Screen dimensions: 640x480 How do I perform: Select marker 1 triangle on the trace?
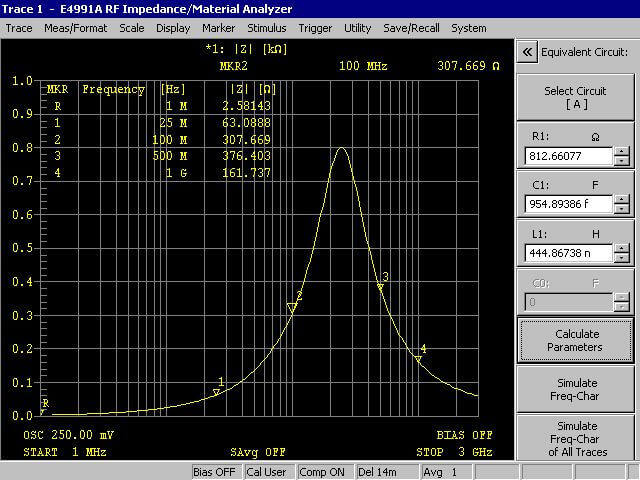point(216,392)
